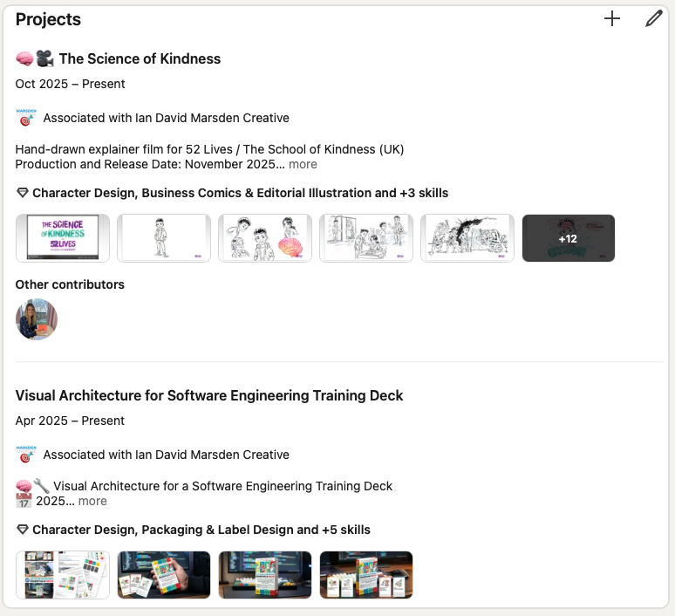The height and width of the screenshot is (616, 675).
Task: Open classroom scene sketch thumbnail
Action: [366, 238]
